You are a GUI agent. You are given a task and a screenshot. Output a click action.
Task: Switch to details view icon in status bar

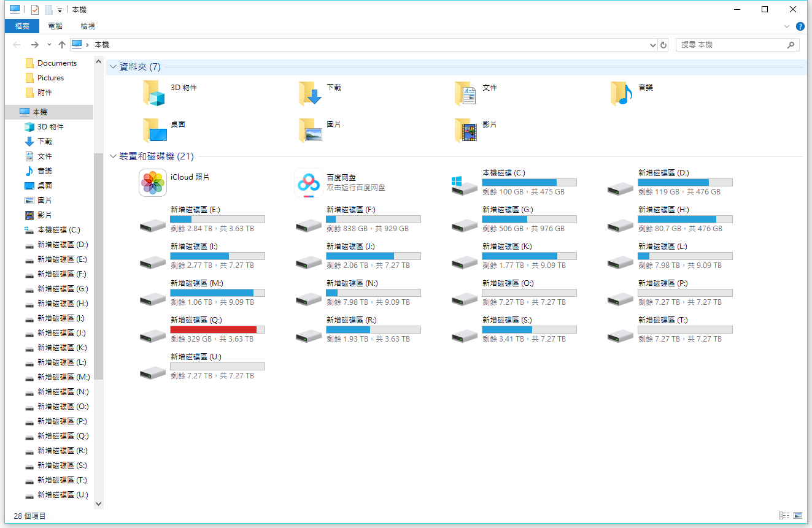[784, 516]
